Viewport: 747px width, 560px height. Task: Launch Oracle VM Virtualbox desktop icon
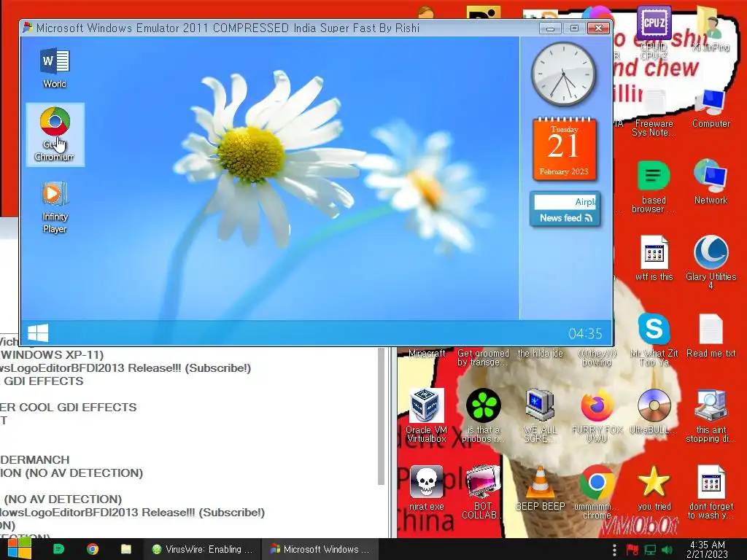[426, 416]
